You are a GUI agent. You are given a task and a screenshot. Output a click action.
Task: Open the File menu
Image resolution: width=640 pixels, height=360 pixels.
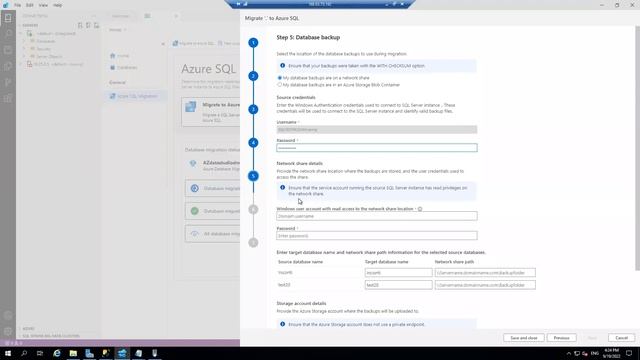[18, 5]
